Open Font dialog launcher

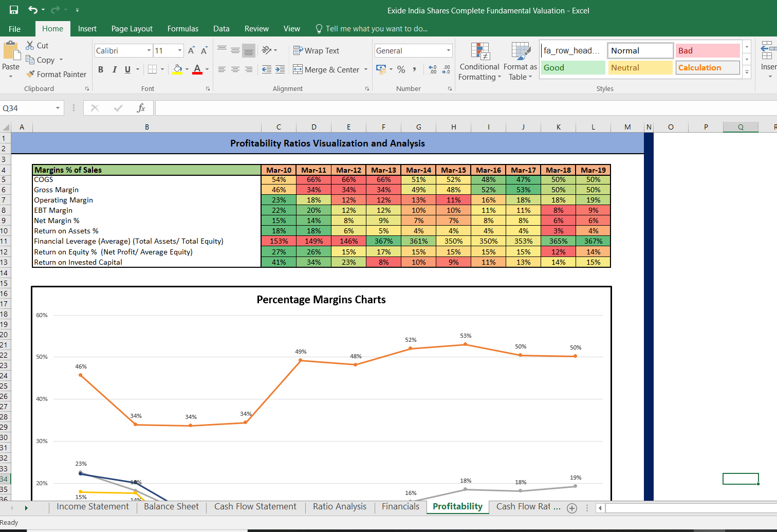point(208,89)
